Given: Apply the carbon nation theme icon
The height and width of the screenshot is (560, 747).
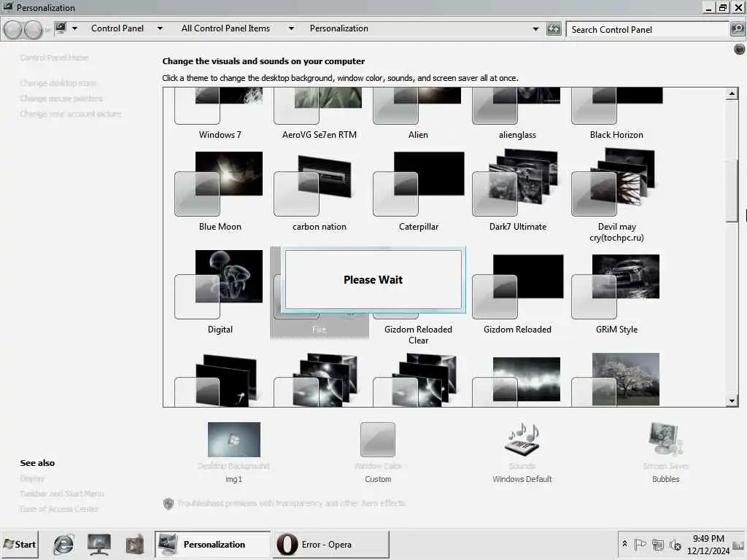Looking at the screenshot, I should pyautogui.click(x=314, y=186).
